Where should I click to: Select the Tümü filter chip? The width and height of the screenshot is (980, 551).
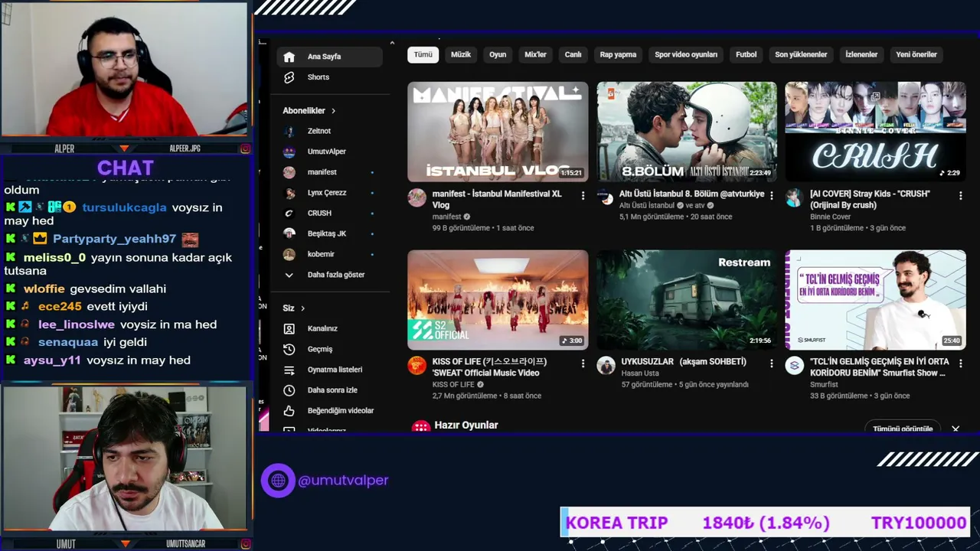[423, 54]
